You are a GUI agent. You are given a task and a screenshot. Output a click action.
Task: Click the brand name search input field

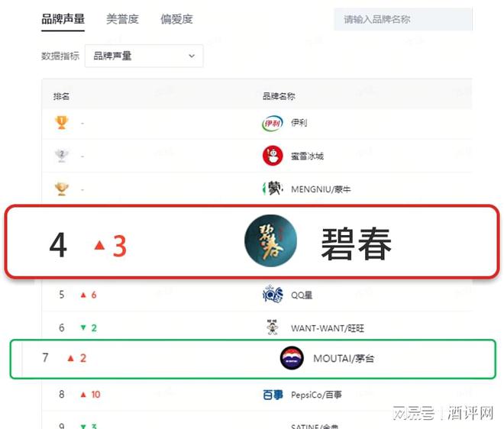[402, 19]
